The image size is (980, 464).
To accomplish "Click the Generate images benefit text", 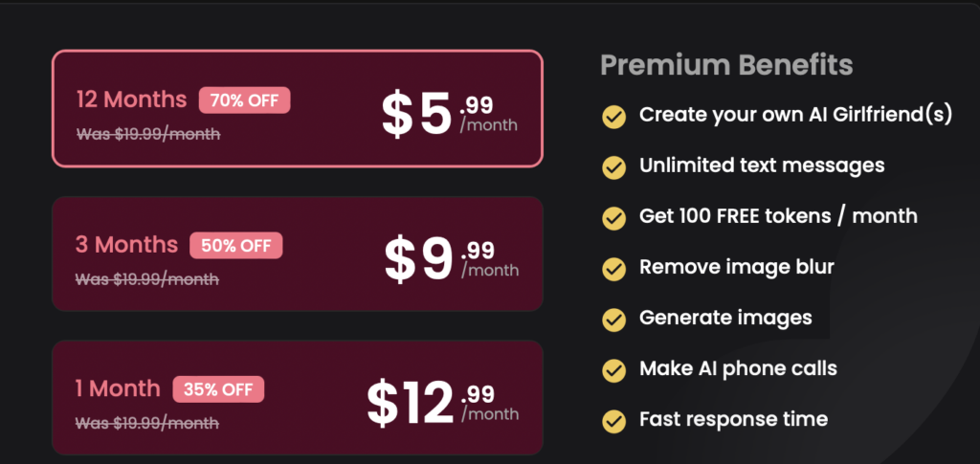I will click(725, 318).
